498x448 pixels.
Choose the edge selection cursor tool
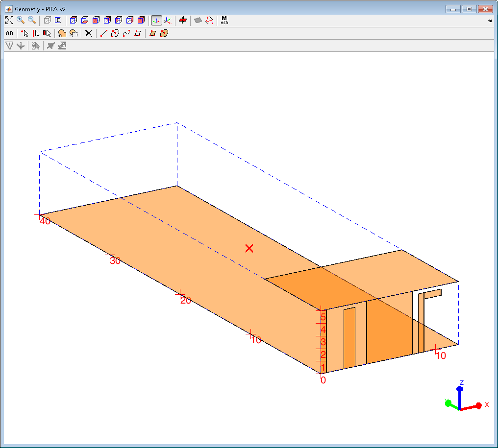click(x=36, y=33)
